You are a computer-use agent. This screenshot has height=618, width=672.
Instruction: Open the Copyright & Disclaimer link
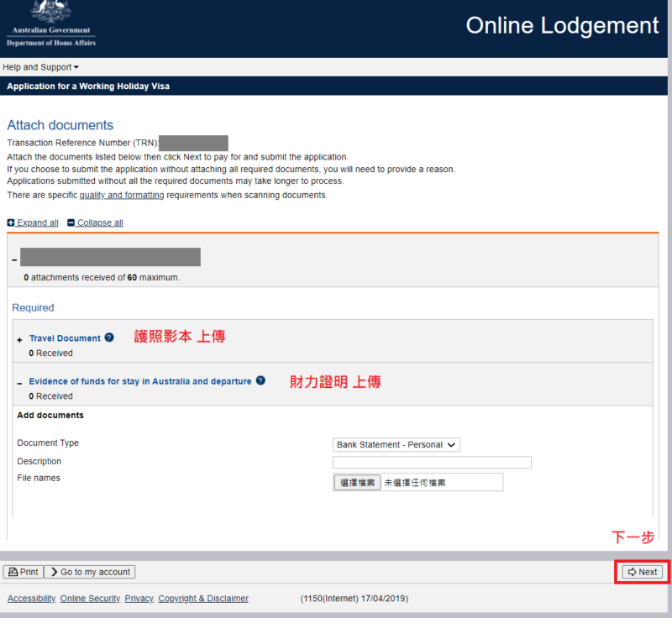[203, 599]
